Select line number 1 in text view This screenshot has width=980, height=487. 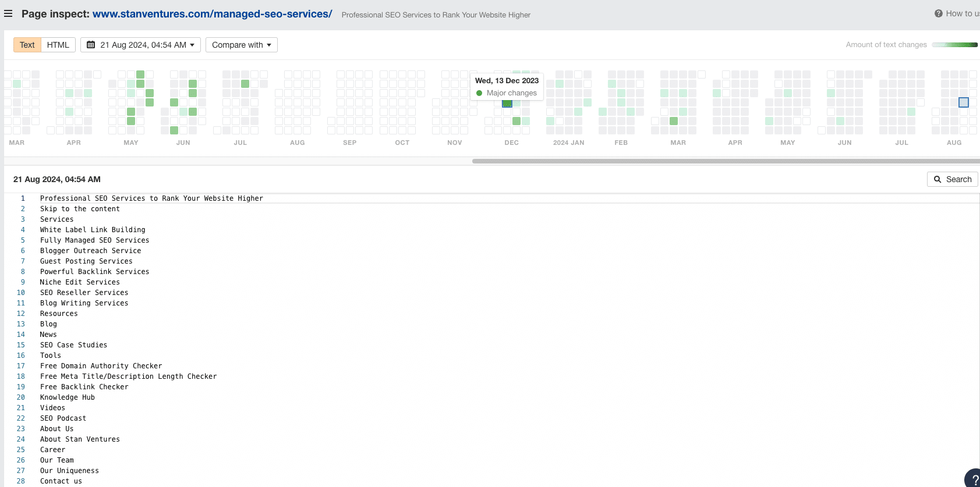point(23,198)
